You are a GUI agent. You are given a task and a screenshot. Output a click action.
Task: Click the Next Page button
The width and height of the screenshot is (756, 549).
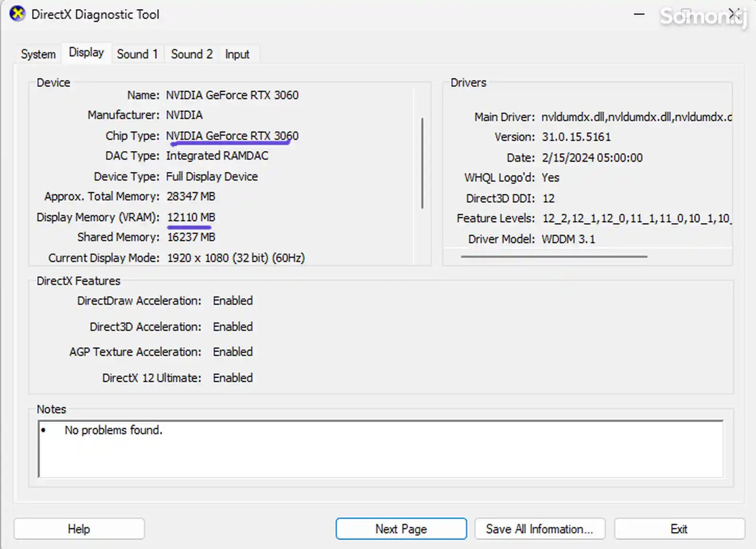(401, 529)
